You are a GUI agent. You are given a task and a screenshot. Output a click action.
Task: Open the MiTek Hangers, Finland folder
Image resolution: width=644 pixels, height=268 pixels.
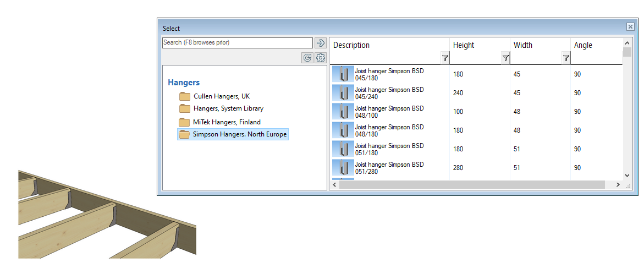click(226, 122)
